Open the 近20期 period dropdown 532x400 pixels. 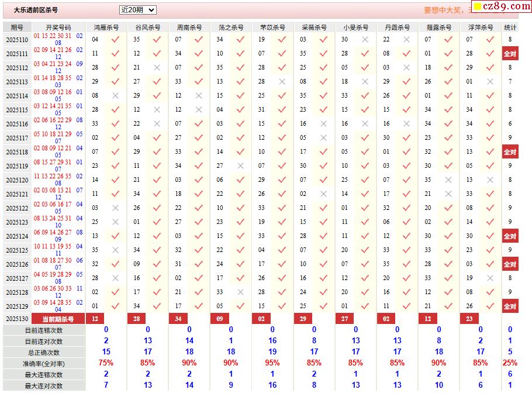137,10
